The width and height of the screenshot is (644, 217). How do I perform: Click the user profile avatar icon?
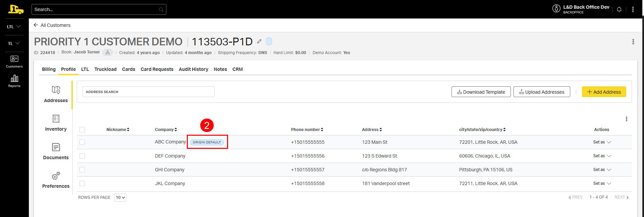pos(556,8)
